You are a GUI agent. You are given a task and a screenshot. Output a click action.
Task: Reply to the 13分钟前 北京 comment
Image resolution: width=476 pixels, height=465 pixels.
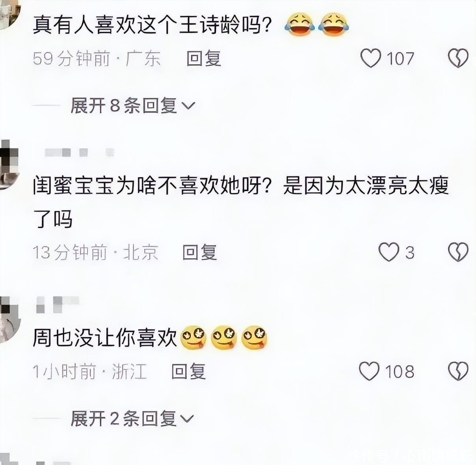click(200, 252)
